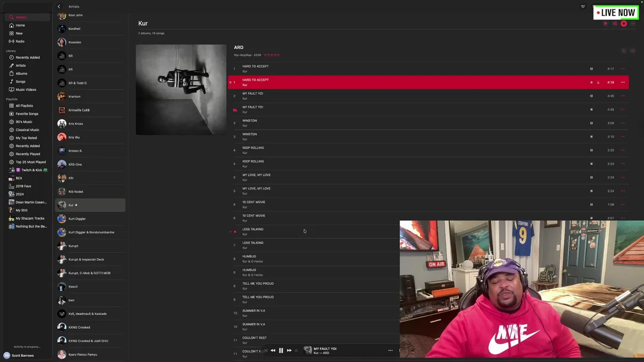This screenshot has width=644, height=362.
Task: Select artist Kranium in the list
Action: click(90, 97)
